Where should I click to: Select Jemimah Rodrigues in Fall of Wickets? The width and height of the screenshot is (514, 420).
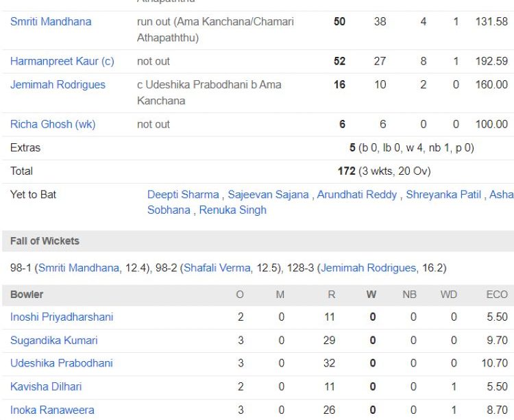click(x=368, y=268)
